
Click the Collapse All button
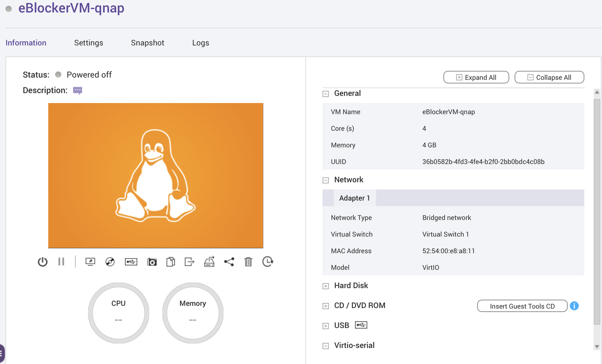point(549,77)
